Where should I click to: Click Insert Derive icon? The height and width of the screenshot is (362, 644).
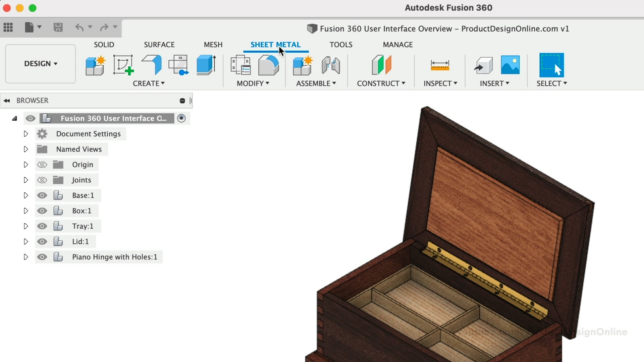[483, 65]
